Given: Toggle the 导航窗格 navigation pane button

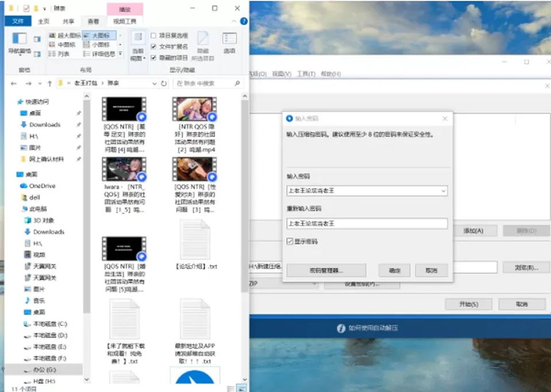Looking at the screenshot, I should [x=20, y=44].
